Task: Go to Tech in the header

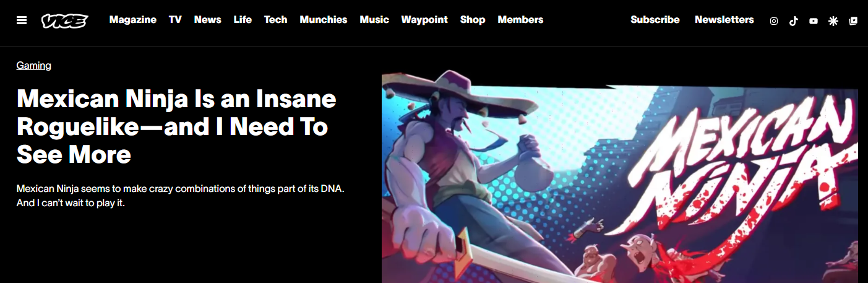Action: click(275, 20)
